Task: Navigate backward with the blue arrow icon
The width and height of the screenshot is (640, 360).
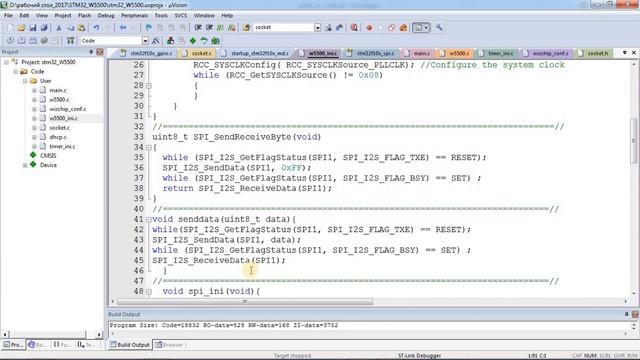Action: pyautogui.click(x=123, y=28)
